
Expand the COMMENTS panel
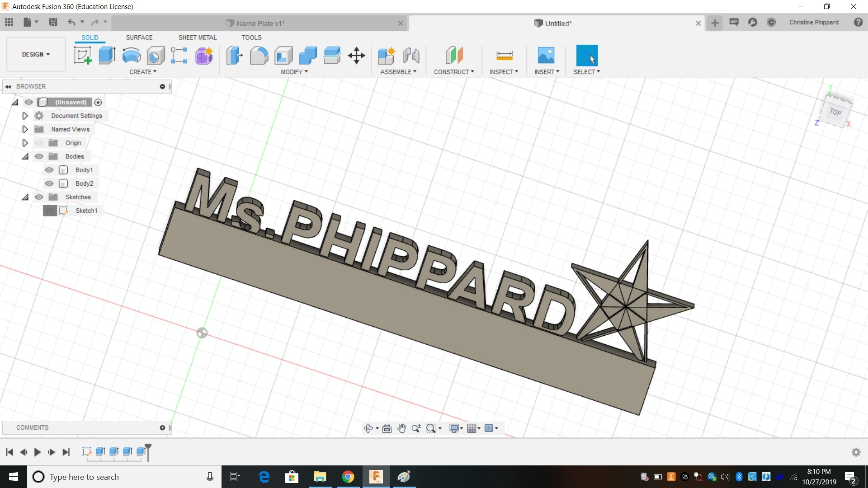point(162,427)
